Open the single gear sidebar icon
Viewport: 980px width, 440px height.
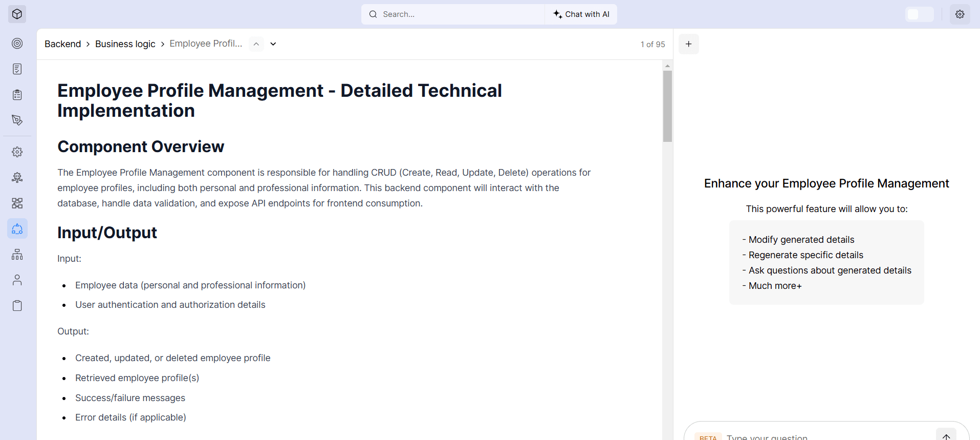17,152
